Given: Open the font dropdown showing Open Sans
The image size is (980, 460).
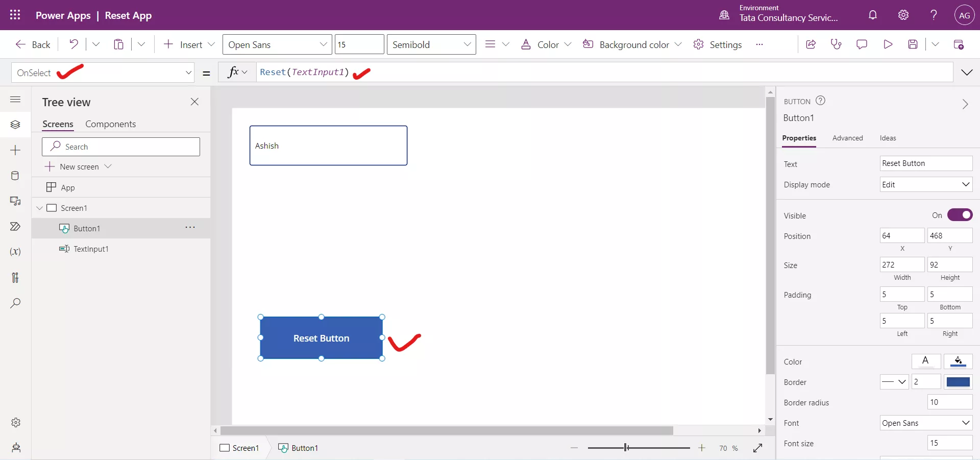Looking at the screenshot, I should click(x=925, y=423).
